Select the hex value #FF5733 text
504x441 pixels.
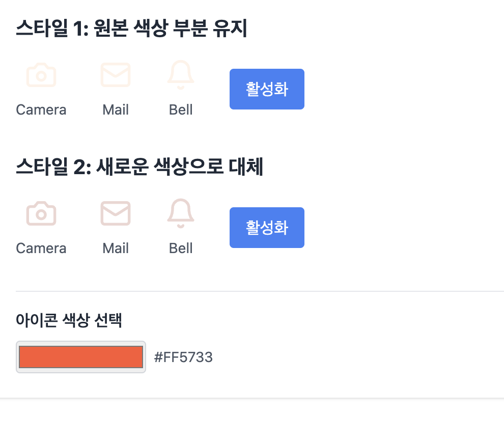tap(184, 357)
